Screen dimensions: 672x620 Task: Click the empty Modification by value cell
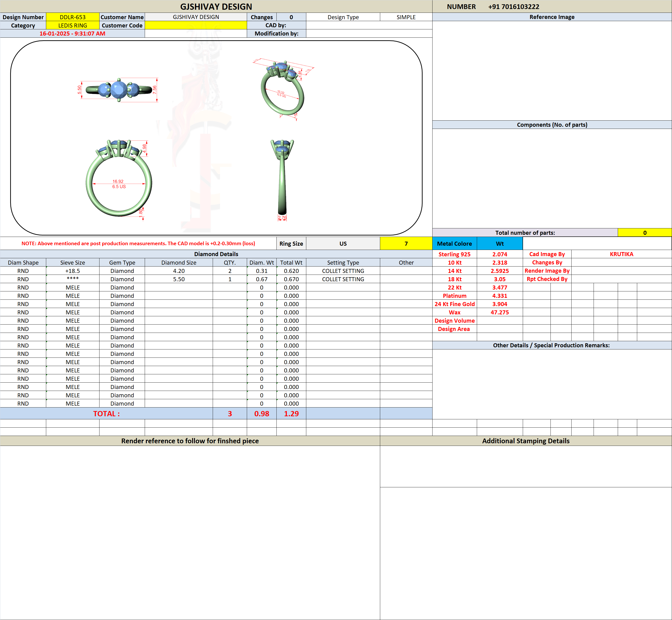369,34
